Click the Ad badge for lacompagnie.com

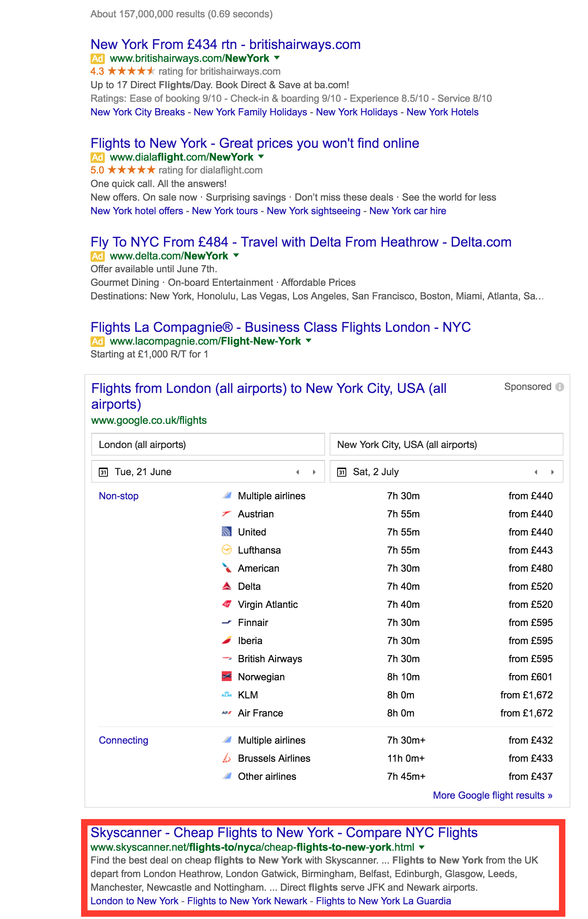[x=97, y=341]
